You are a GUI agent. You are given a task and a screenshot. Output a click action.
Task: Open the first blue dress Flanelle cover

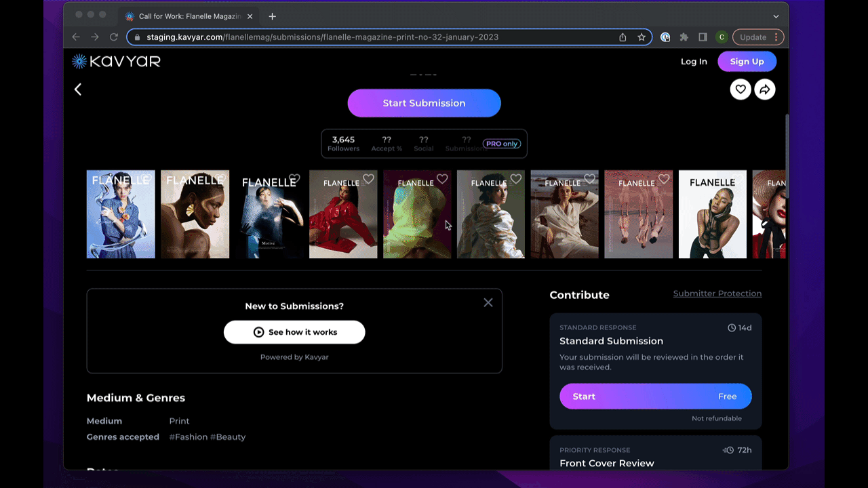(x=121, y=214)
